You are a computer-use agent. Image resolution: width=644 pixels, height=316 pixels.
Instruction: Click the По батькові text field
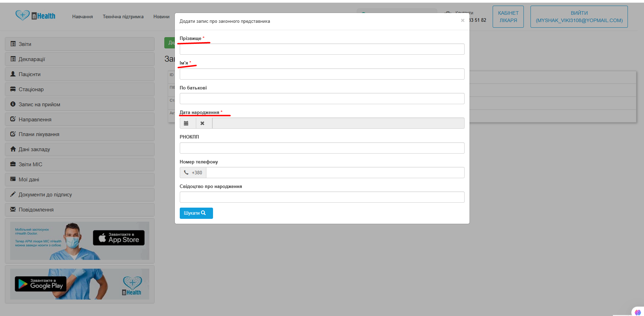(x=322, y=99)
